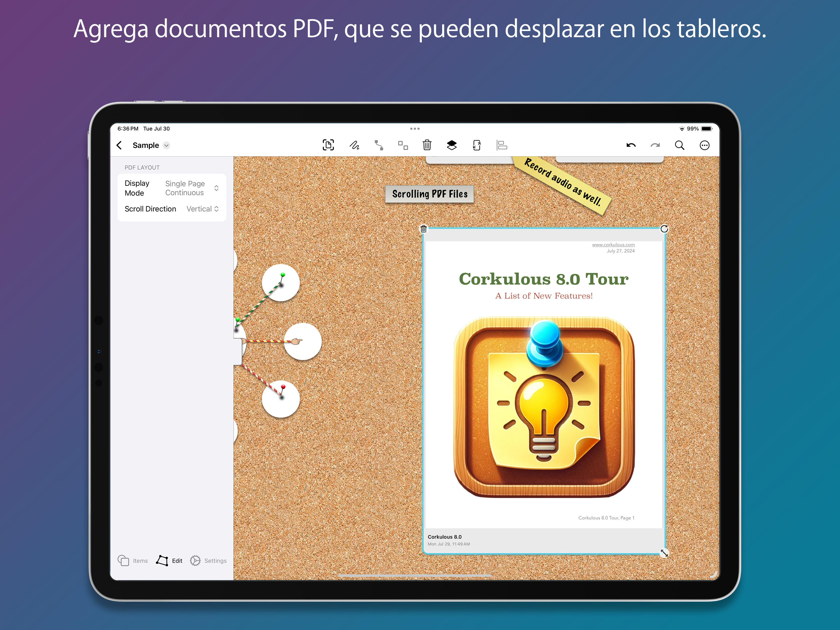Select the white circle with red pin

(281, 399)
